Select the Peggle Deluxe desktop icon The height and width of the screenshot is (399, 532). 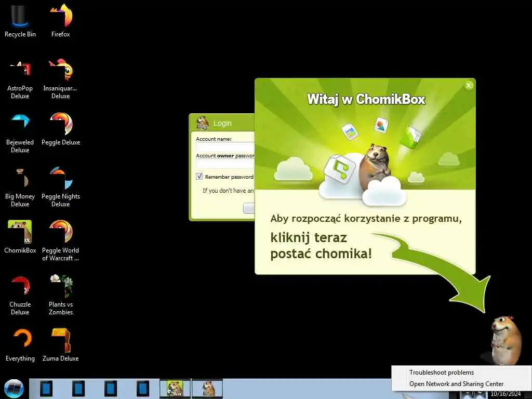tap(61, 129)
